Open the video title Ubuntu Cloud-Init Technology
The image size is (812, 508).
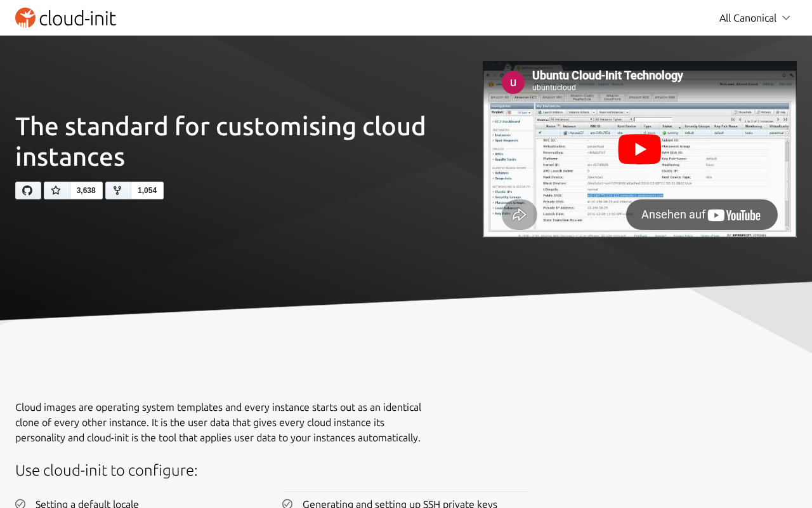click(x=607, y=76)
